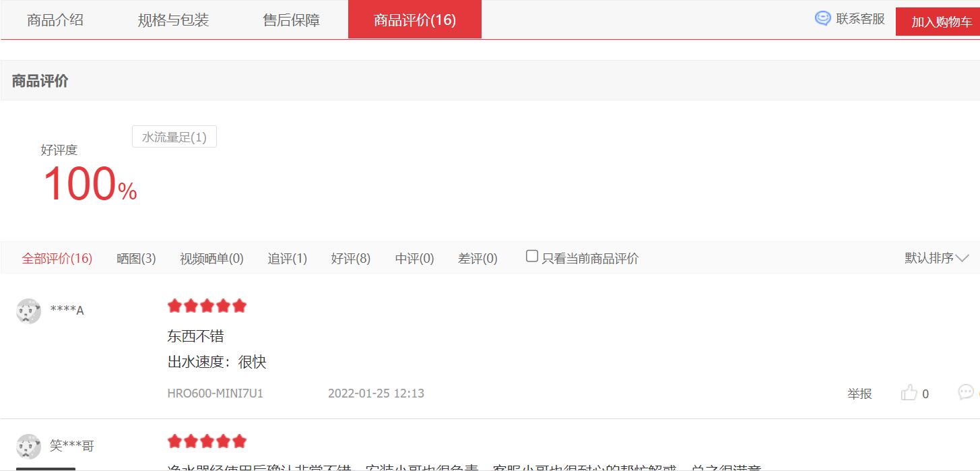Enable 只看当前商品评价 checkbox
Viewport: 980px width, 471px height.
coord(532,257)
